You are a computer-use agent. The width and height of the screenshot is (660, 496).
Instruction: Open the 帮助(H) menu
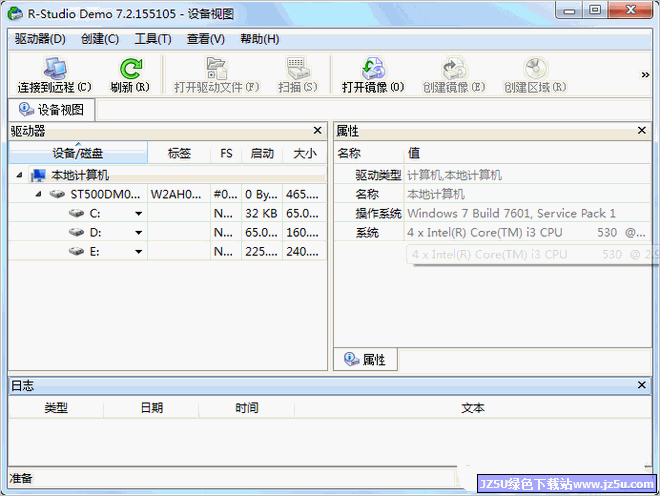tap(260, 39)
